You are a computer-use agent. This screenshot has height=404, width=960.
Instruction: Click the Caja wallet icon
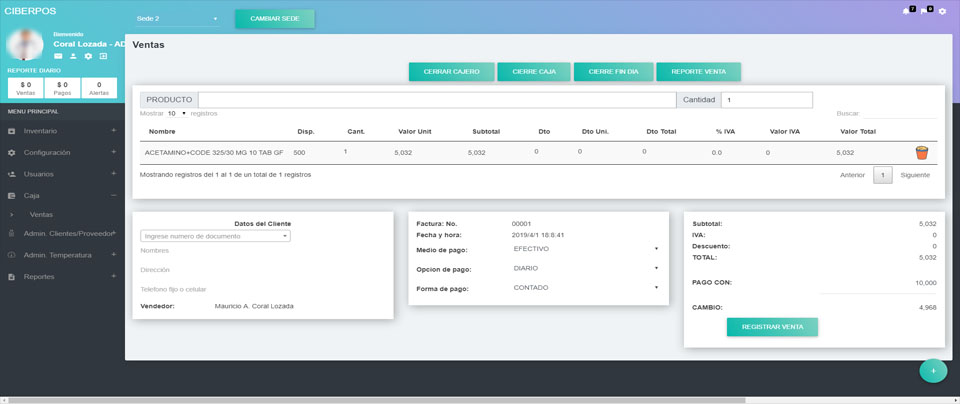(x=11, y=195)
